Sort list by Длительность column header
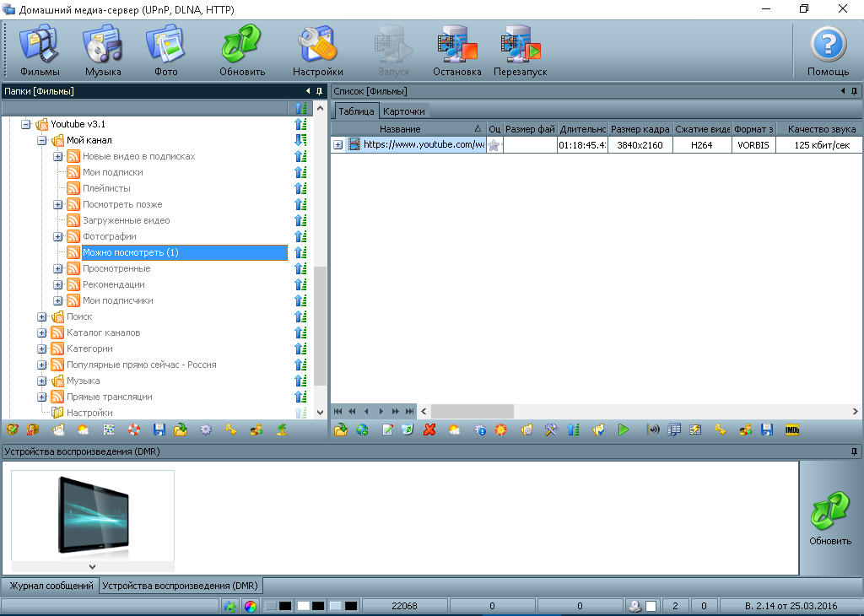This screenshot has height=616, width=864. pyautogui.click(x=582, y=129)
